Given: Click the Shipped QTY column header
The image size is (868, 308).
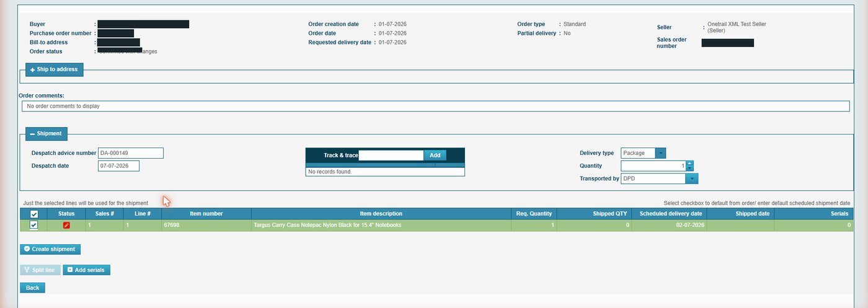Looking at the screenshot, I should pyautogui.click(x=594, y=214).
